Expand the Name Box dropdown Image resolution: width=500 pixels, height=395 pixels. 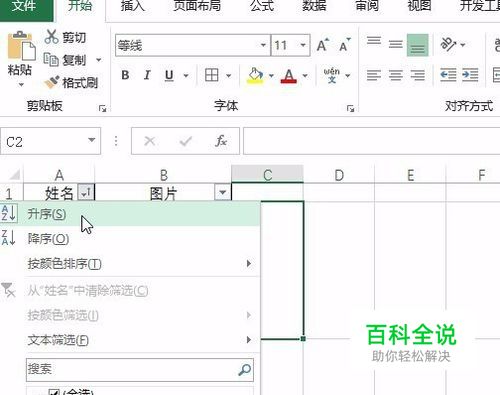click(x=91, y=140)
